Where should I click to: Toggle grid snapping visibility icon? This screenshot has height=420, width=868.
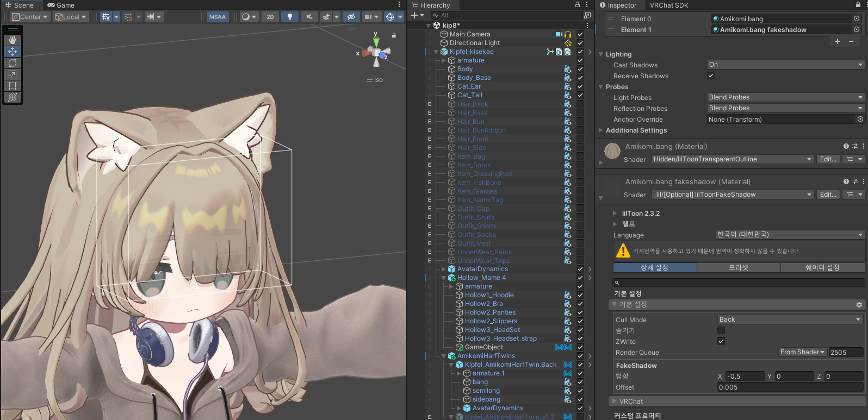point(106,17)
